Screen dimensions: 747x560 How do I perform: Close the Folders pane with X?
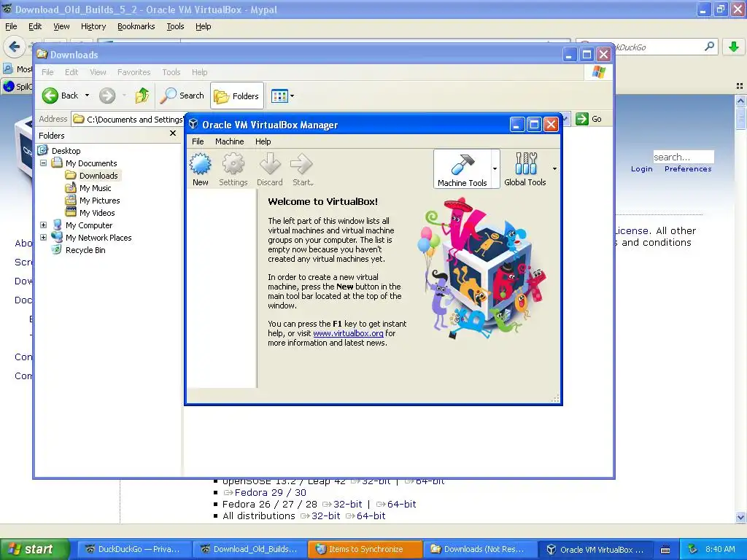[173, 133]
